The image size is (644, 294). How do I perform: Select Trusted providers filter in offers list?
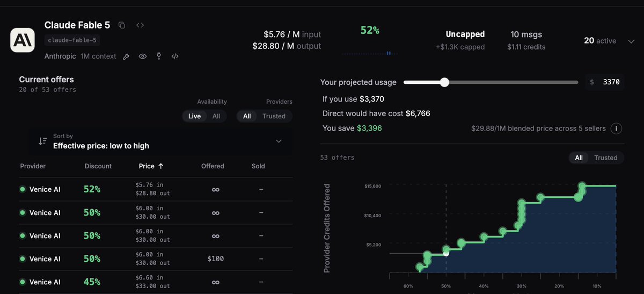point(274,116)
